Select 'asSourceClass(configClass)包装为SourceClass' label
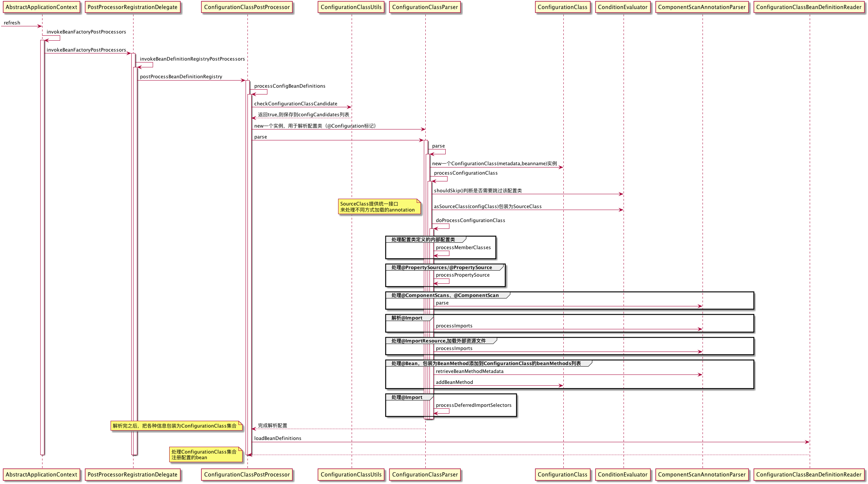This screenshot has width=868, height=484. (488, 207)
